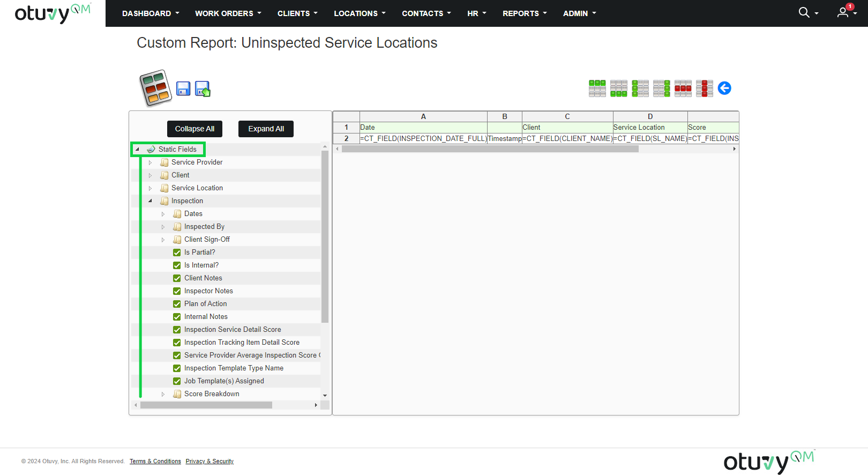Expand the Dates node arrow

pos(163,214)
